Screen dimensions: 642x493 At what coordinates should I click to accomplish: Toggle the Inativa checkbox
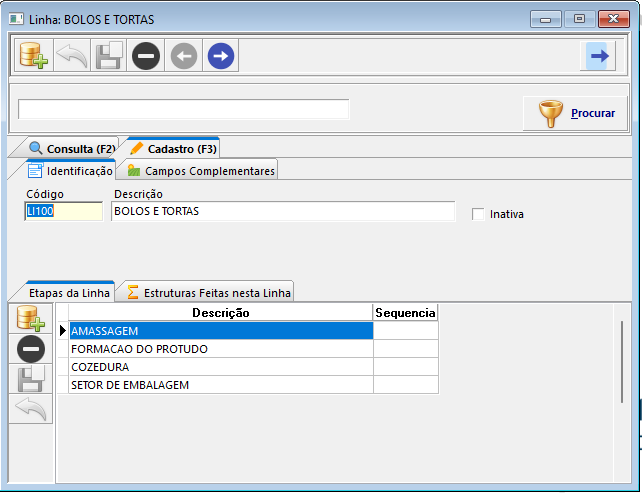[478, 214]
